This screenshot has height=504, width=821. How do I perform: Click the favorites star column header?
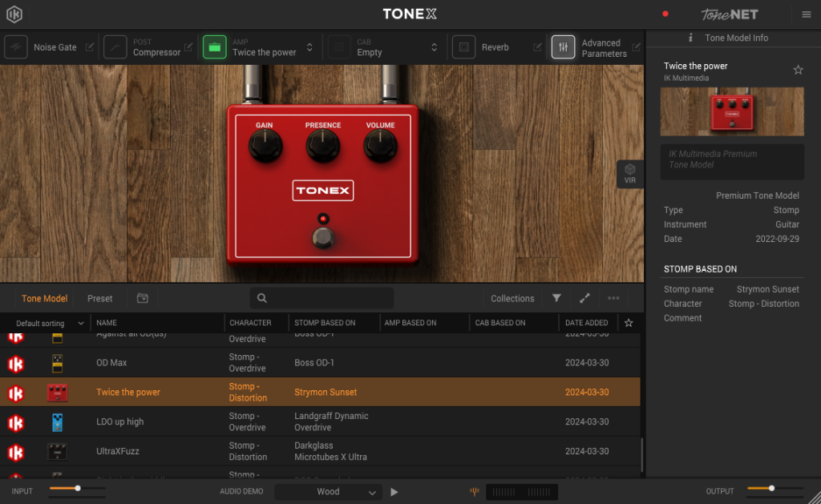[x=629, y=323]
